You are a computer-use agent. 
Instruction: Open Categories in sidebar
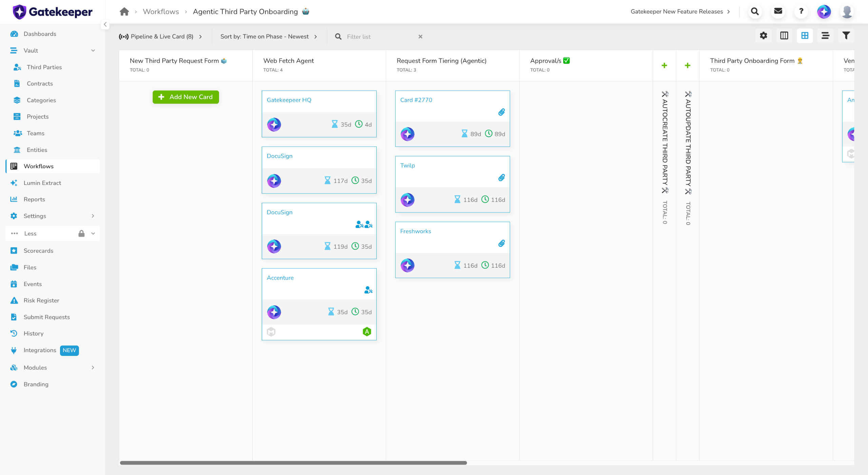pos(53,100)
